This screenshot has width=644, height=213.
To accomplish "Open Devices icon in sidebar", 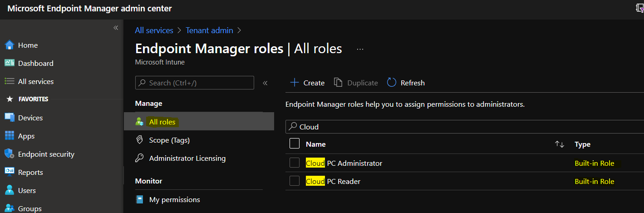I will point(10,118).
